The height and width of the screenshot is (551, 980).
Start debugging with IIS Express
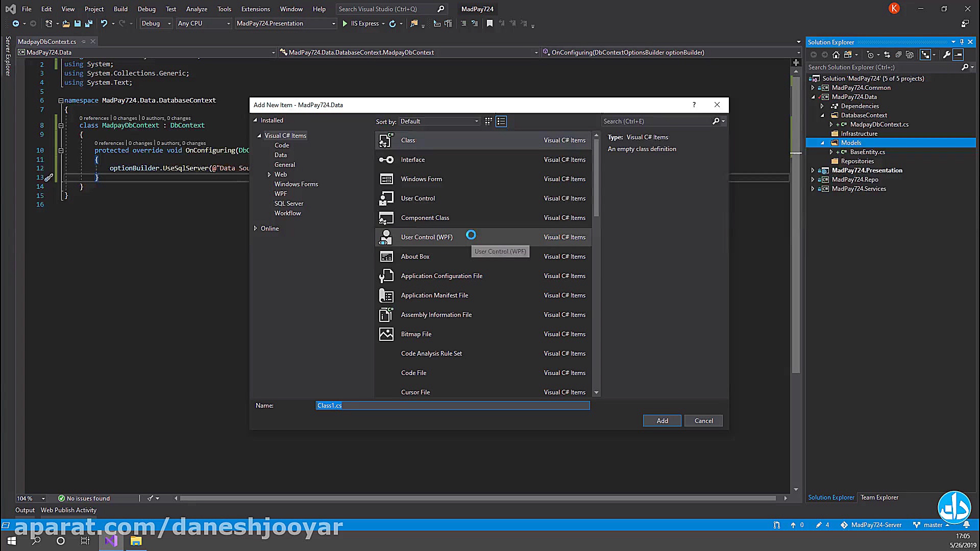(345, 23)
